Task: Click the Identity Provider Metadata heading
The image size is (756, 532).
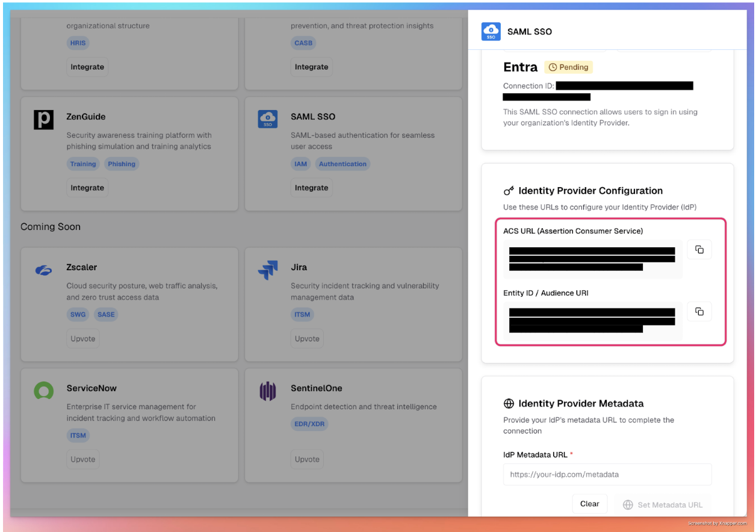Action: (581, 403)
